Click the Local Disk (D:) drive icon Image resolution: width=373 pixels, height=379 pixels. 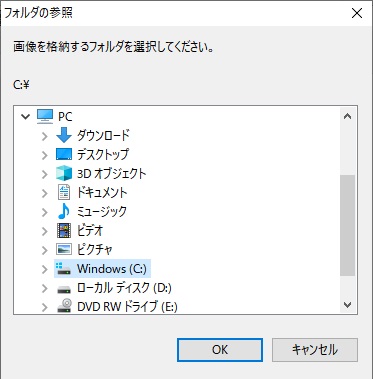64,289
